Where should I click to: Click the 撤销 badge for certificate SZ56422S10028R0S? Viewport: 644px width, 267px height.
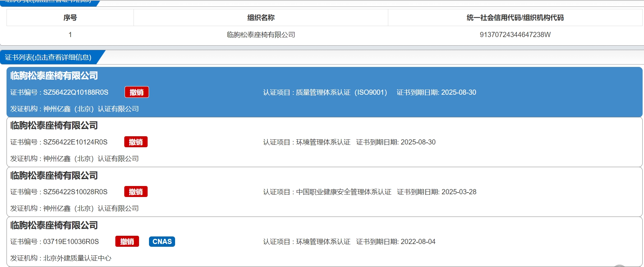(x=136, y=191)
